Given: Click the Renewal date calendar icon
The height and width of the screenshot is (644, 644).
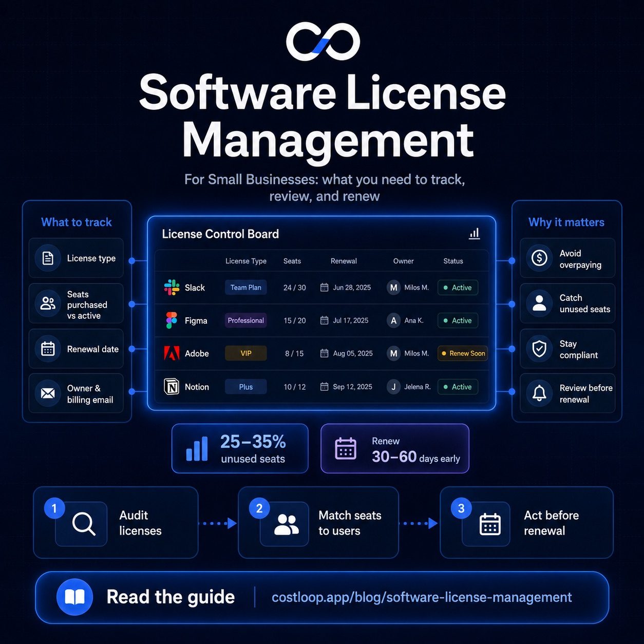Looking at the screenshot, I should coord(48,349).
